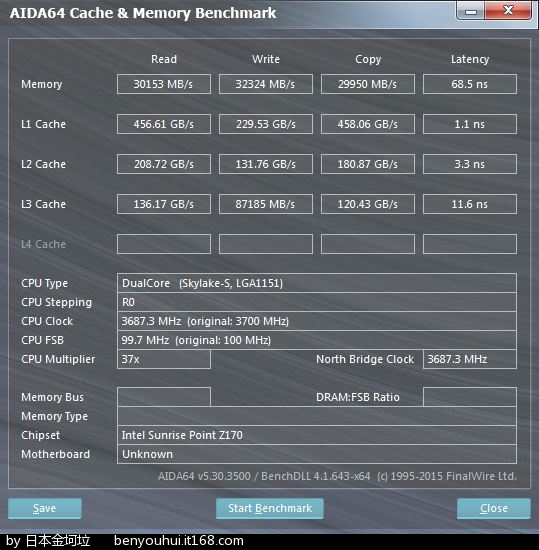Viewport: 539px width, 550px height.
Task: Minimize the AIDA64 benchmark window
Action: click(x=471, y=11)
